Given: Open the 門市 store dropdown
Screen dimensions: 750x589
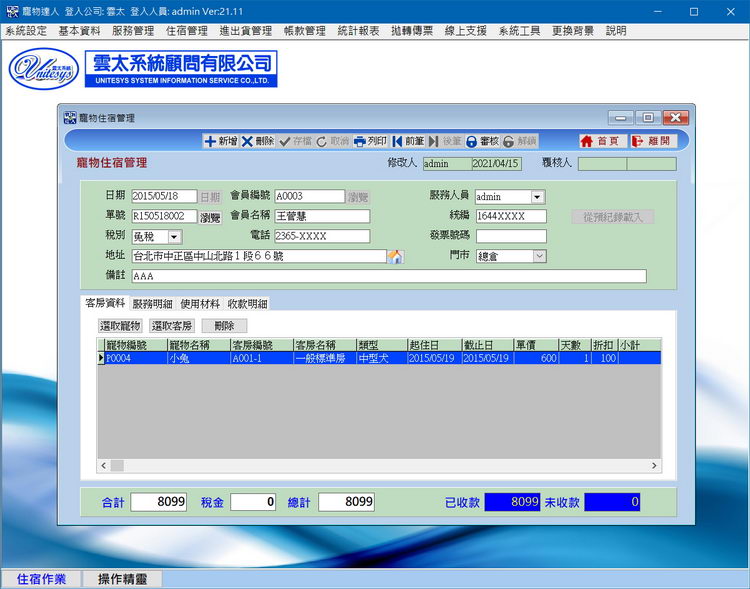Looking at the screenshot, I should point(539,256).
